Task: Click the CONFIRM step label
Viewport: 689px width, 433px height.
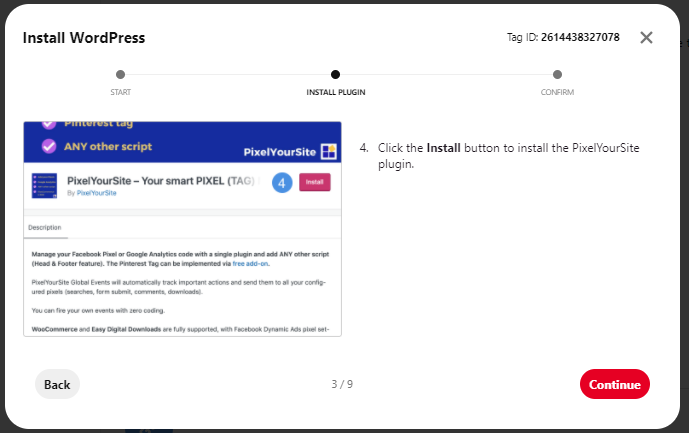Action: [x=557, y=92]
